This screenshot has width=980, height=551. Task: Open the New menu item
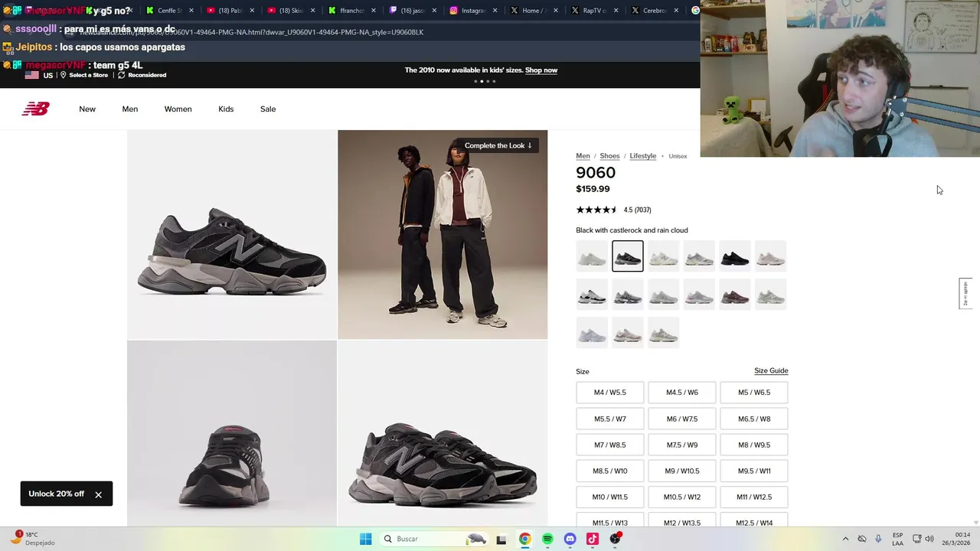pyautogui.click(x=87, y=109)
